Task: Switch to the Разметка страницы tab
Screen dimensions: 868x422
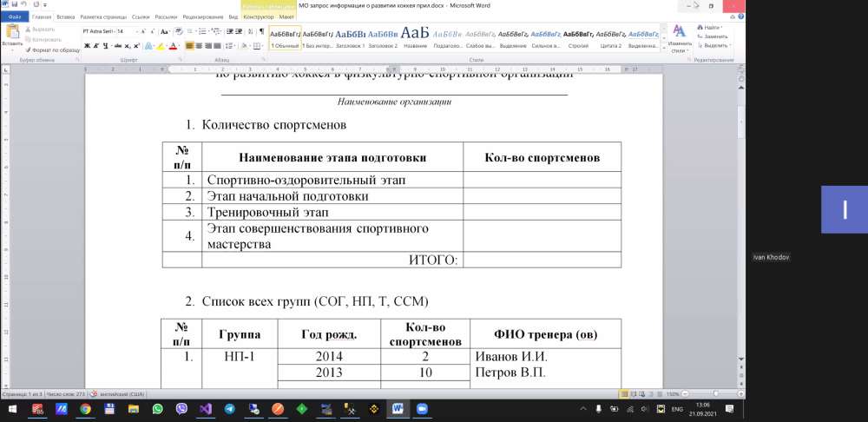Action: pos(103,17)
